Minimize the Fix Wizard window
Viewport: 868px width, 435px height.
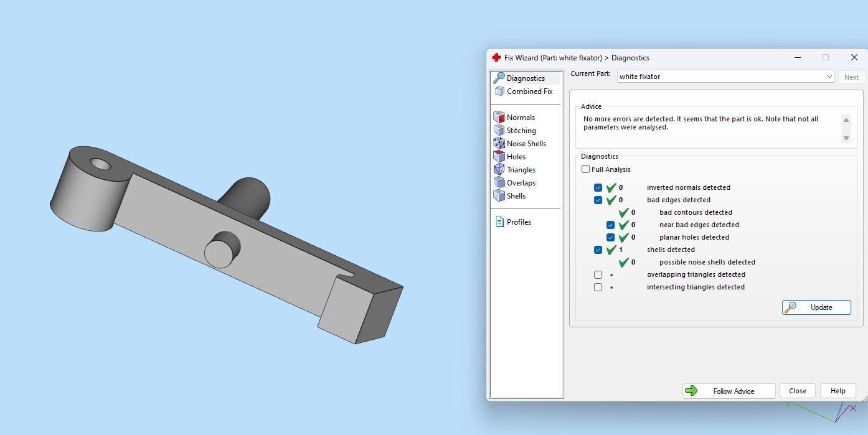pyautogui.click(x=798, y=57)
